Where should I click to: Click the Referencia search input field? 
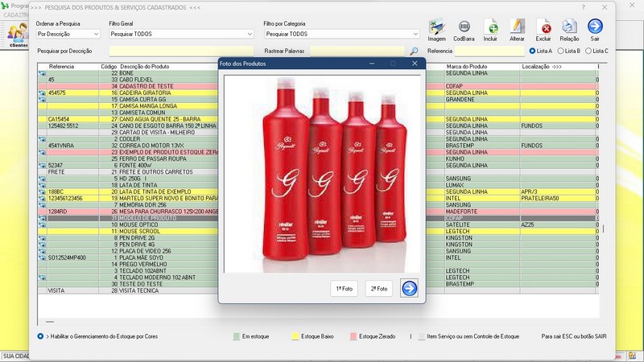[x=489, y=51]
